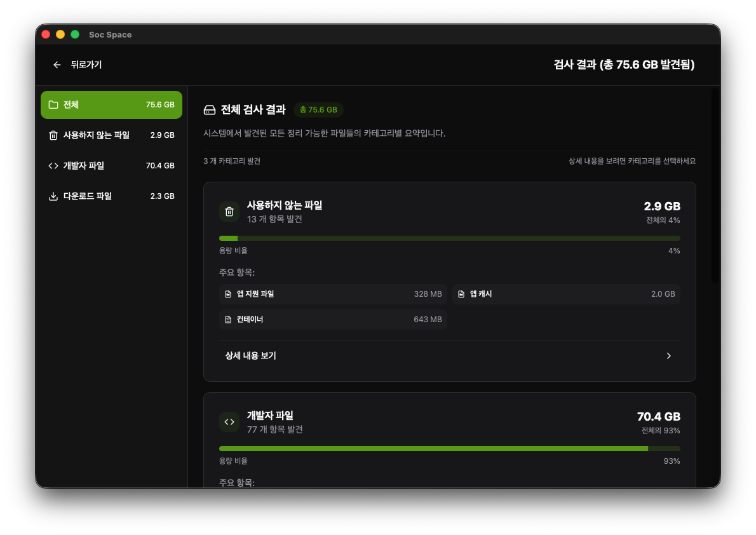Click the trash icon beside 사용하지 않는 파일
756x535 pixels.
[54, 135]
